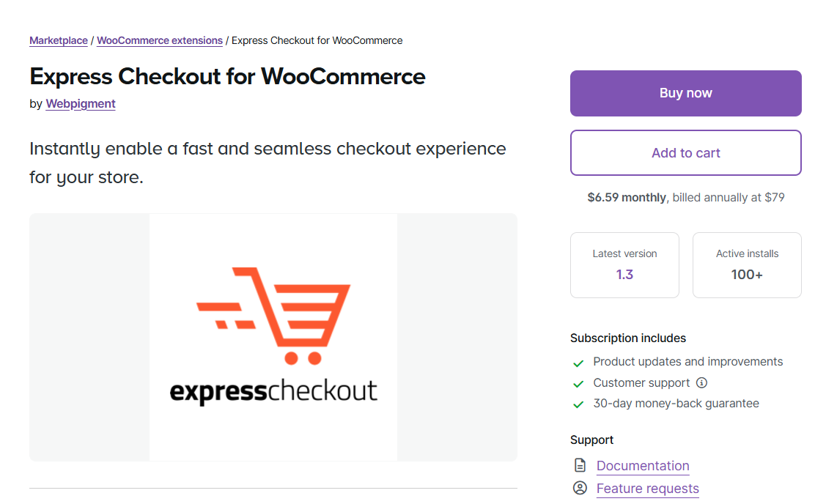Click the Buy now button
This screenshot has height=504, width=826.
(x=685, y=93)
